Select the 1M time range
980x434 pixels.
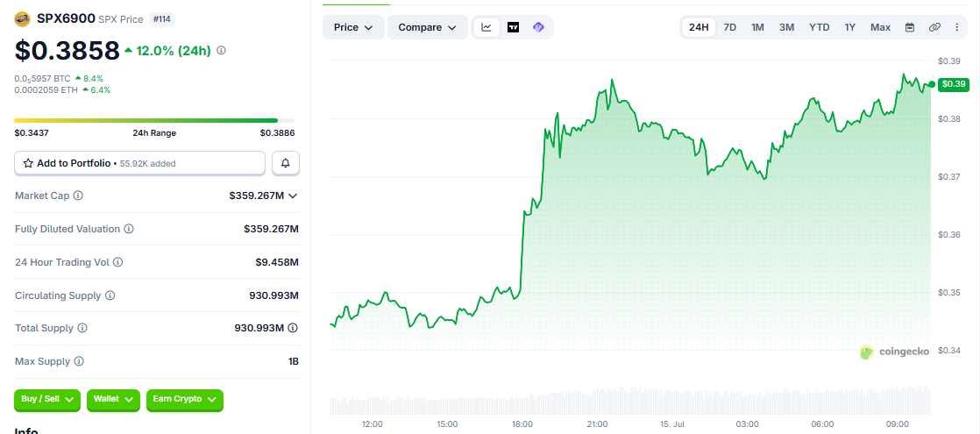tap(757, 27)
